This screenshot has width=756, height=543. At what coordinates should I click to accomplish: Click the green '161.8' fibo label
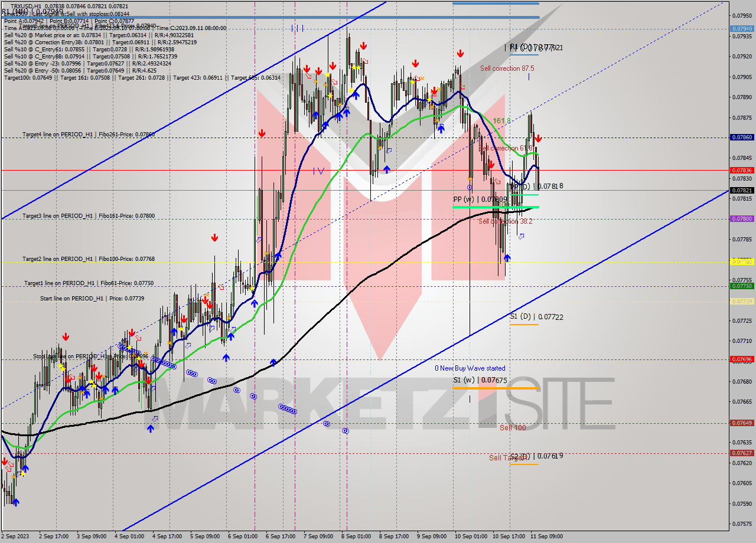501,121
